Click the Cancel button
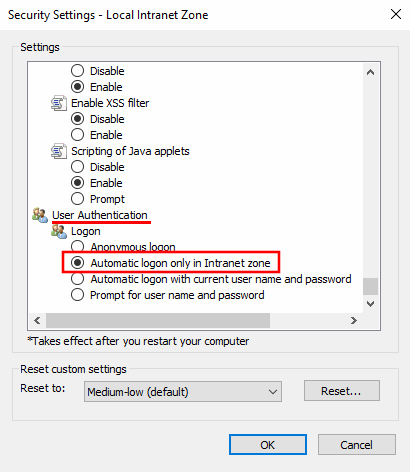This screenshot has height=472, width=410. pos(357,445)
